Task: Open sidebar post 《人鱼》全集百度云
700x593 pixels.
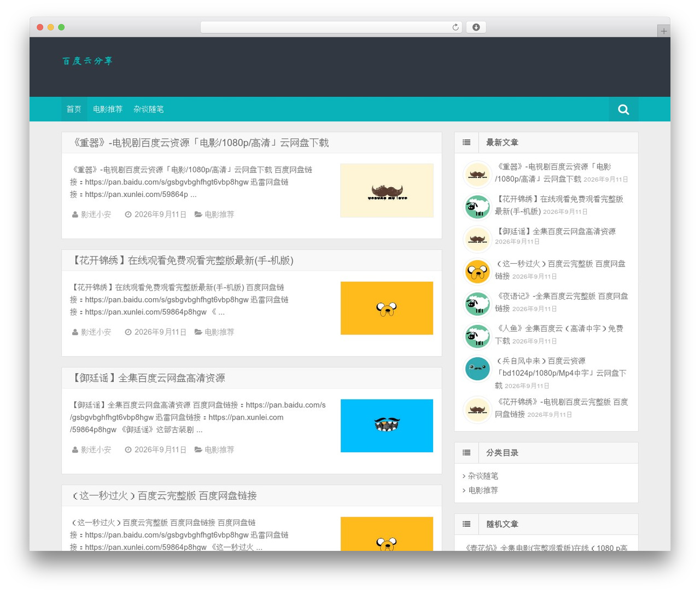Action: (559, 335)
